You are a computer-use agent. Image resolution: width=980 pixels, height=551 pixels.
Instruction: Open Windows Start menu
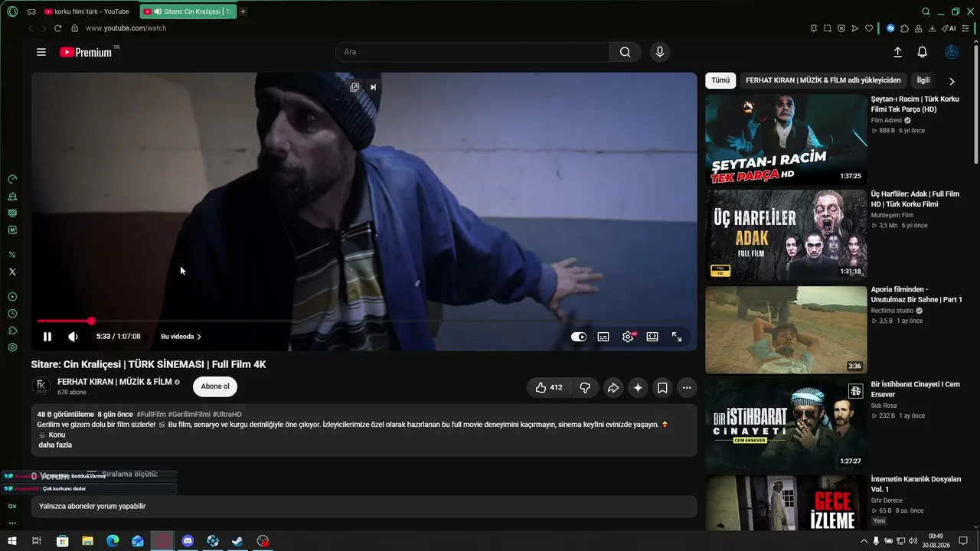tap(12, 541)
